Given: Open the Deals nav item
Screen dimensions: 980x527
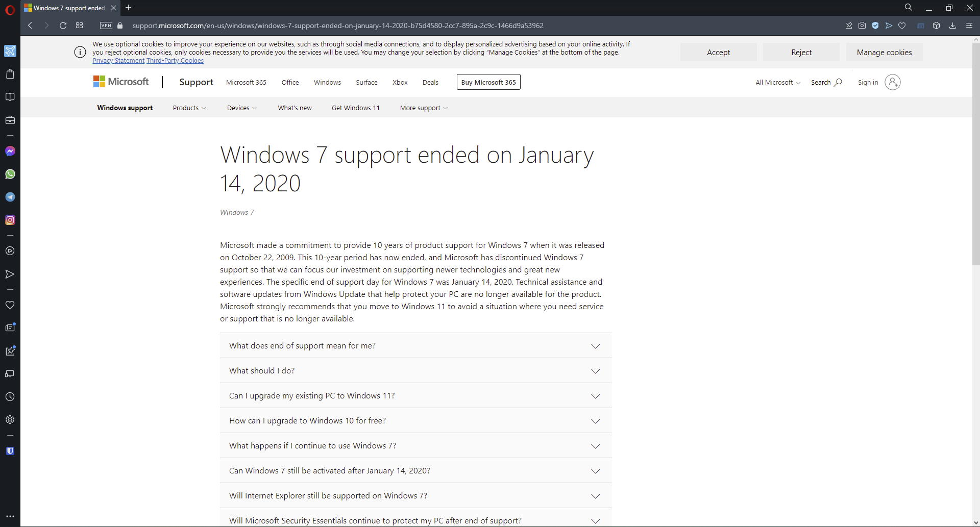Looking at the screenshot, I should tap(430, 83).
